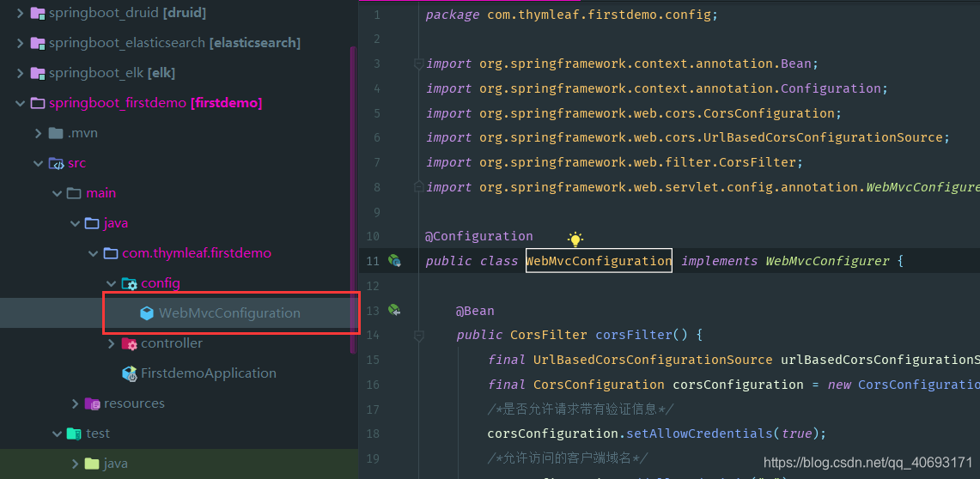Open FirstdemoApplication in the project tree
Viewport: 980px width, 479px height.
pos(209,373)
